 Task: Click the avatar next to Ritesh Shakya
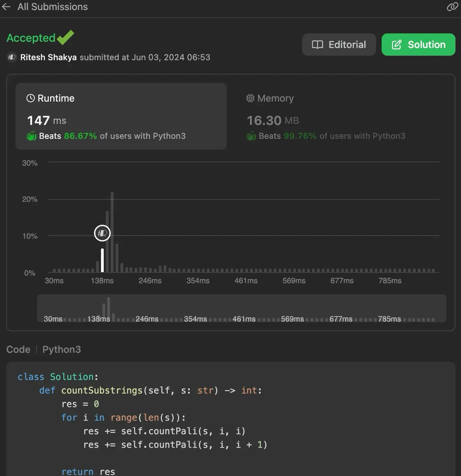coord(12,57)
